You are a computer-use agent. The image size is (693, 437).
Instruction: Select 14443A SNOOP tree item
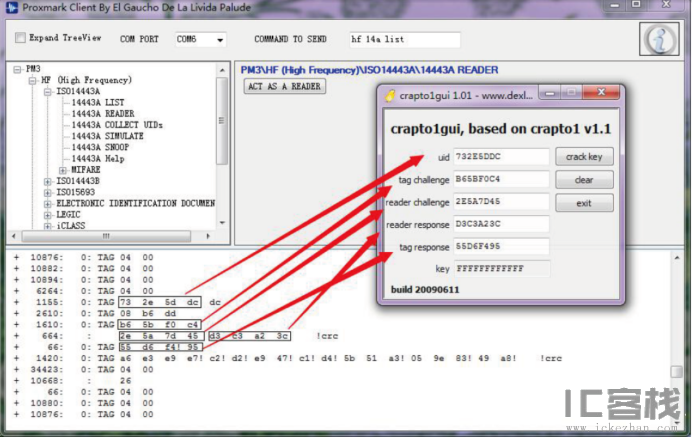[x=100, y=147]
